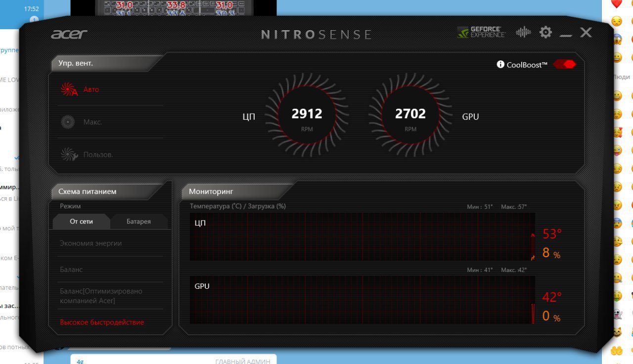Image resolution: width=633 pixels, height=364 pixels.
Task: Click the Мин : 41° GPU minimum value
Action: [x=480, y=270]
